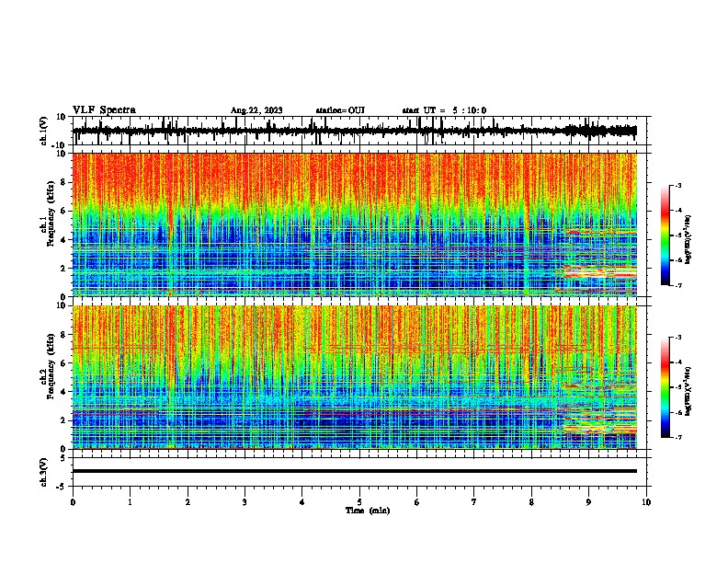Click time axis tick label "7"
The width and height of the screenshot is (728, 563).
coord(474,502)
